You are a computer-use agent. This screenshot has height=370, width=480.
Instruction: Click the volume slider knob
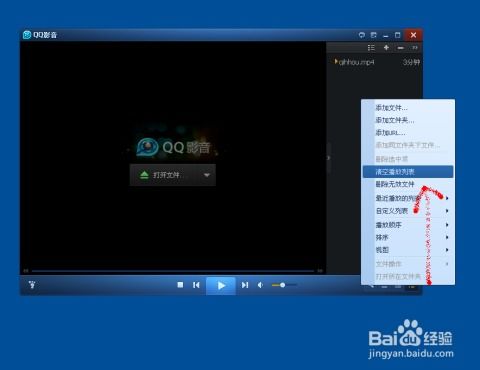[x=282, y=285]
